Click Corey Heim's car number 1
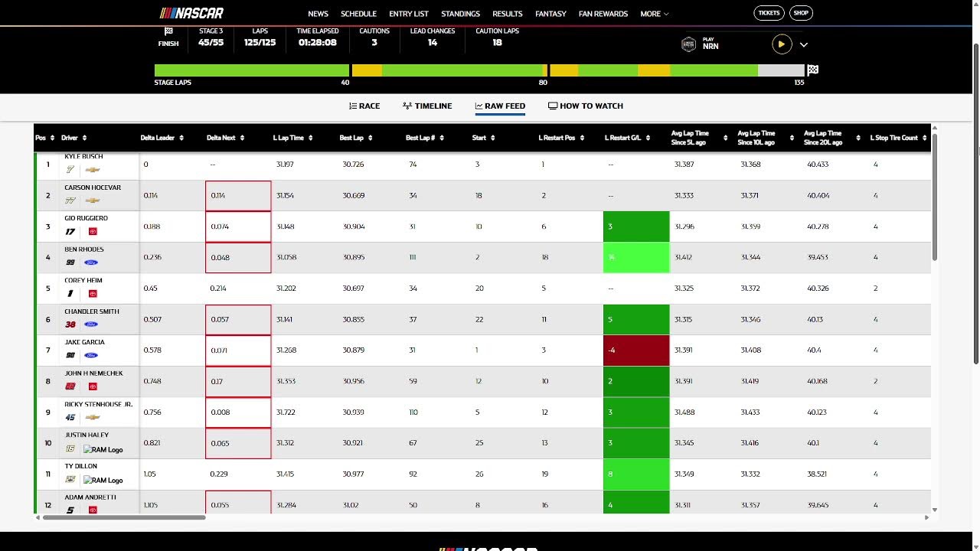Viewport: 980px width, 551px height. coord(70,294)
